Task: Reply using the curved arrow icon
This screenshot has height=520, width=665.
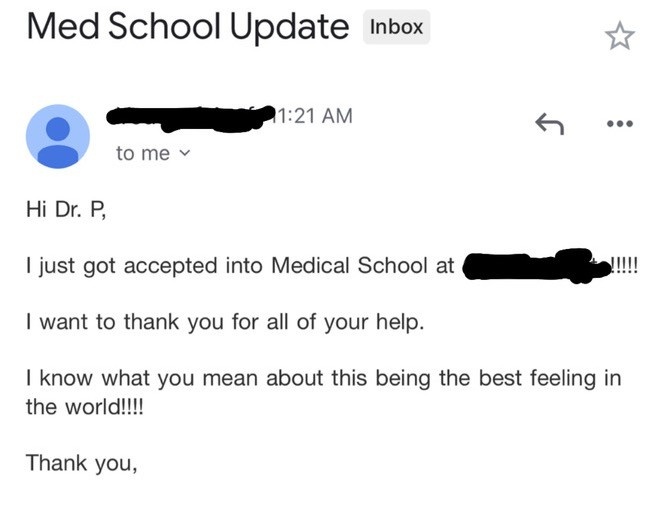Action: (x=550, y=123)
